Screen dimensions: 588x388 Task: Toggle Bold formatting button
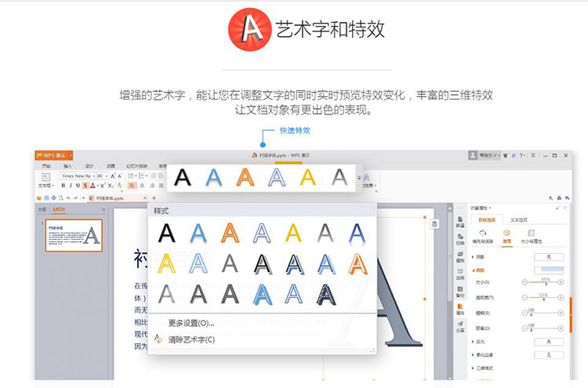pos(63,186)
